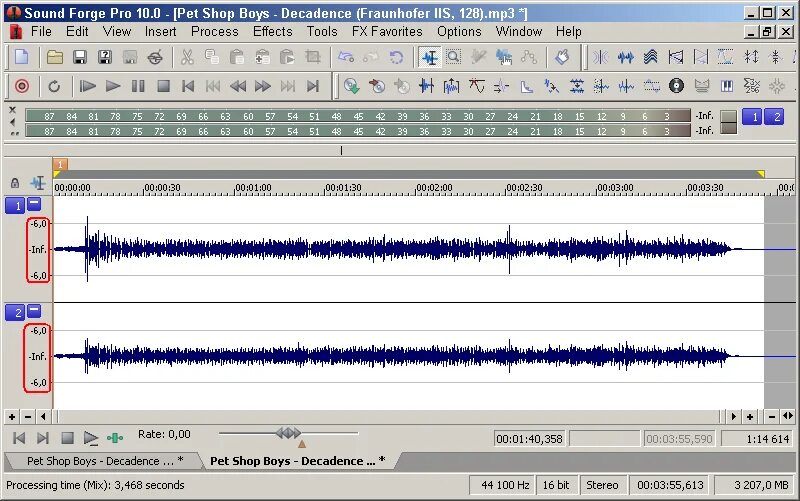Open the Effects menu
This screenshot has width=800, height=501.
pyautogui.click(x=272, y=32)
